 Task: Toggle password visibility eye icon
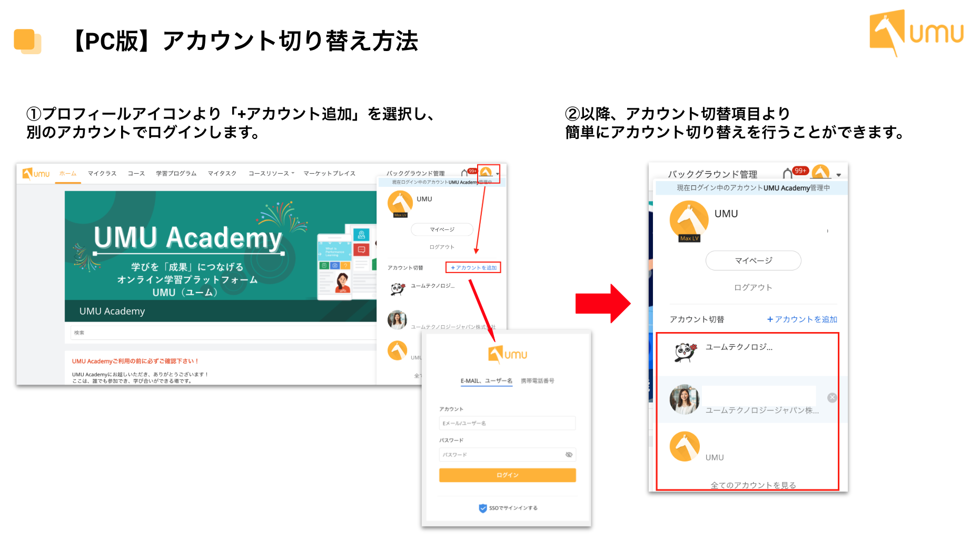click(569, 455)
